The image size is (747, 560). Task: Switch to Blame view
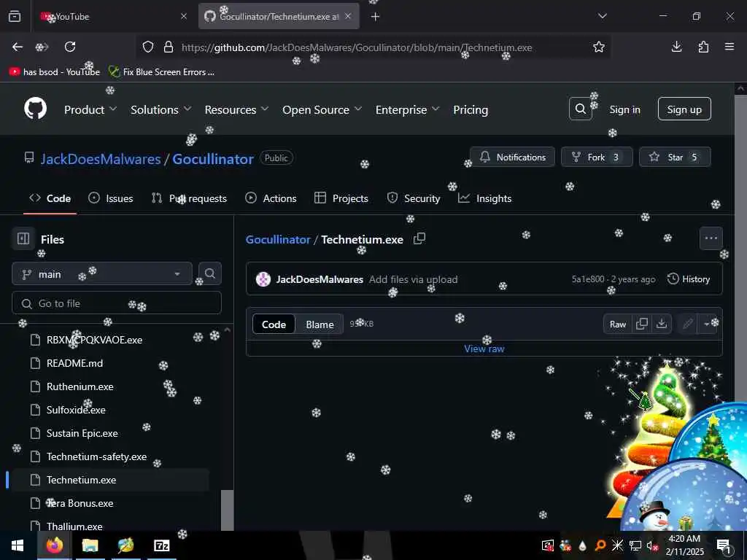click(x=320, y=324)
